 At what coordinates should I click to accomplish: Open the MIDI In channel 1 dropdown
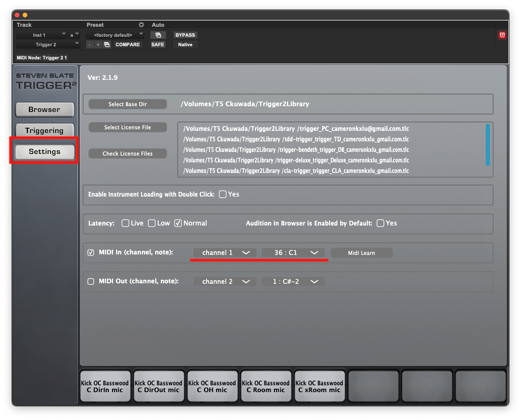click(225, 253)
